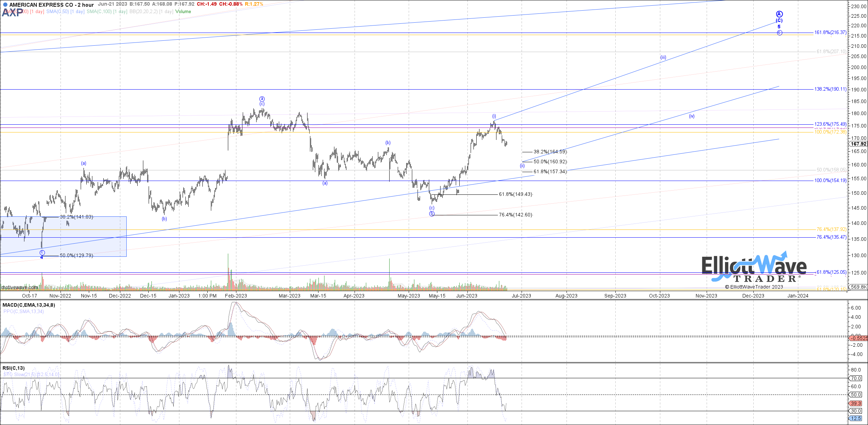868x425 pixels.
Task: Click the RSI value tag 39.3
Action: (856, 403)
